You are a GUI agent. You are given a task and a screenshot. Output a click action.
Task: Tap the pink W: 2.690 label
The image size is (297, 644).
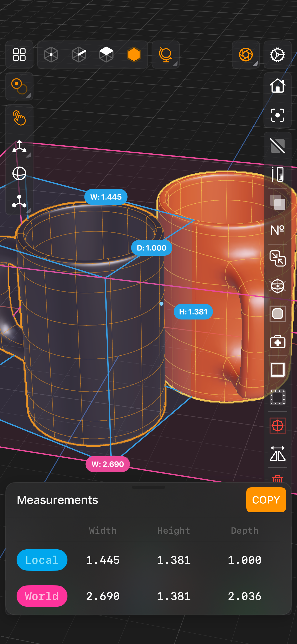pyautogui.click(x=108, y=464)
